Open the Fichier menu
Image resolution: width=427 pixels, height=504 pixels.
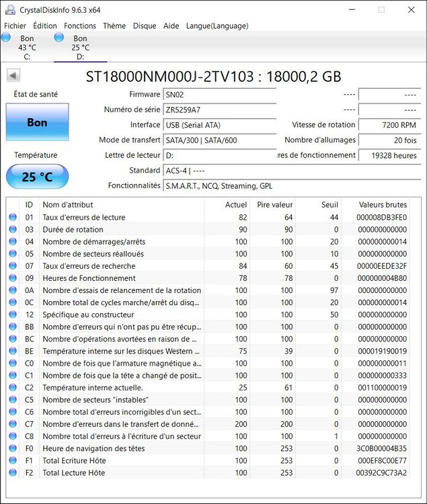[15, 26]
